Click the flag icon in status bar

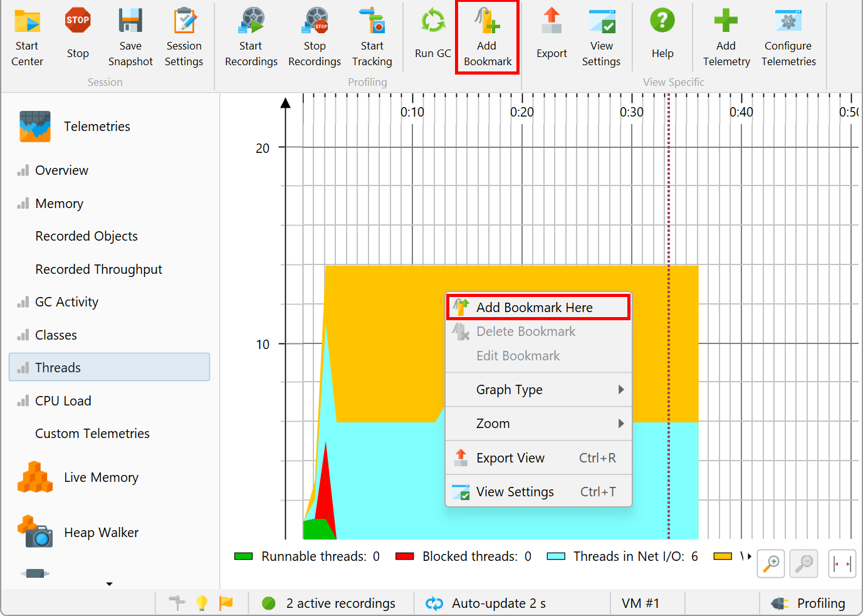point(226,603)
